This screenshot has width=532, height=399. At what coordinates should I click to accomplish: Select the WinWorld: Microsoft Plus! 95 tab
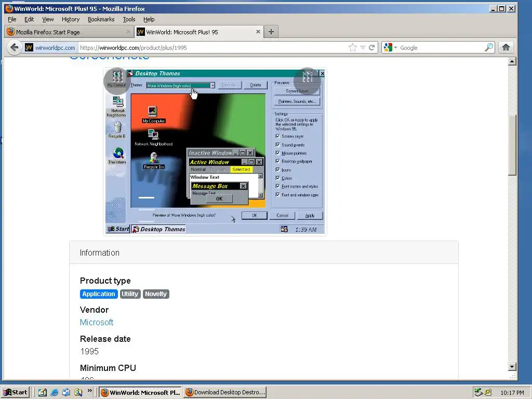pos(199,32)
